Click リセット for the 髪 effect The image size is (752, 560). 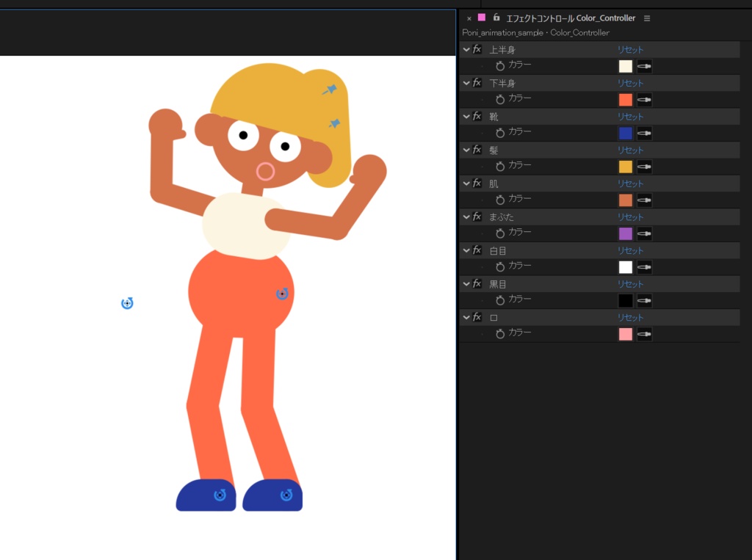click(x=630, y=150)
